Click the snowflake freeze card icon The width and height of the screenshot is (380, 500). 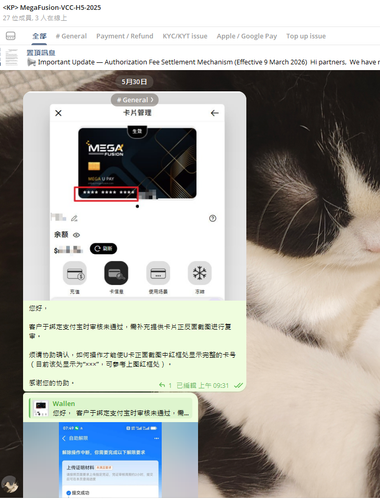(200, 273)
